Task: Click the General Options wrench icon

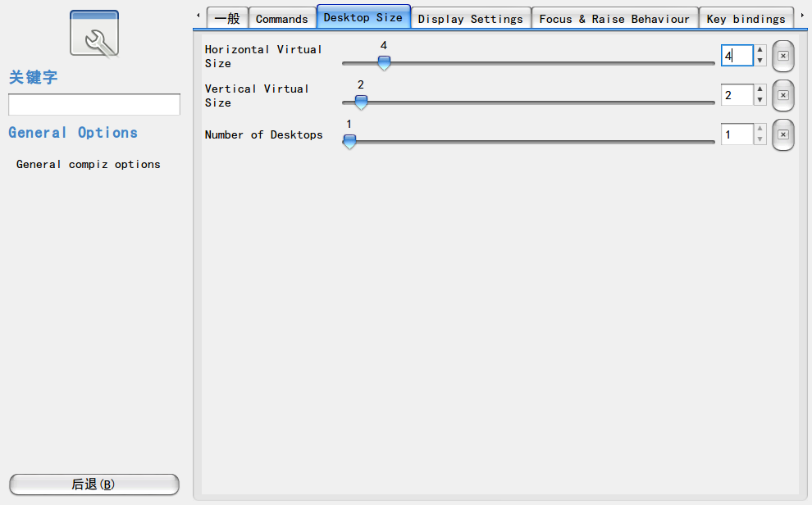Action: pyautogui.click(x=94, y=34)
